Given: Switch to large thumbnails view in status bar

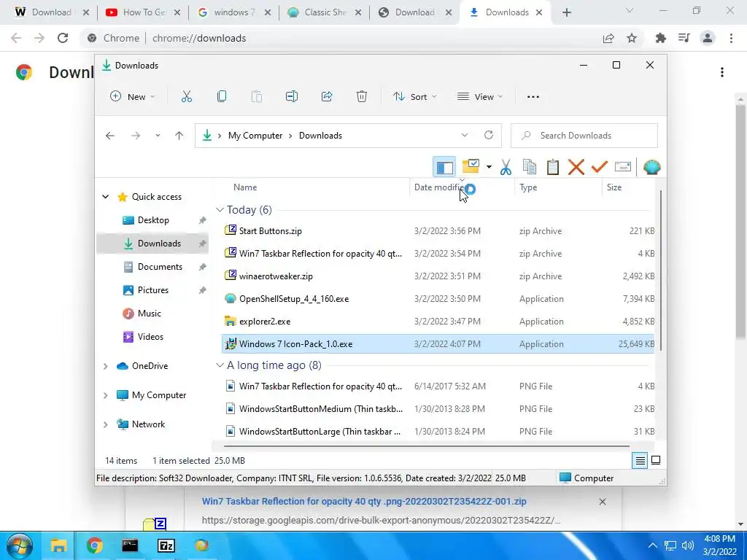Looking at the screenshot, I should (x=656, y=461).
